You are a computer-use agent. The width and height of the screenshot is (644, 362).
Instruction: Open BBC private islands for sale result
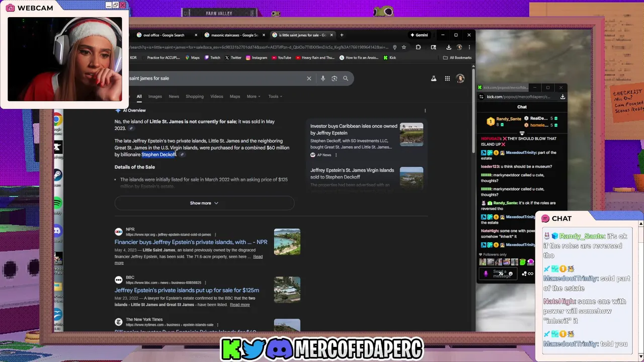click(187, 290)
